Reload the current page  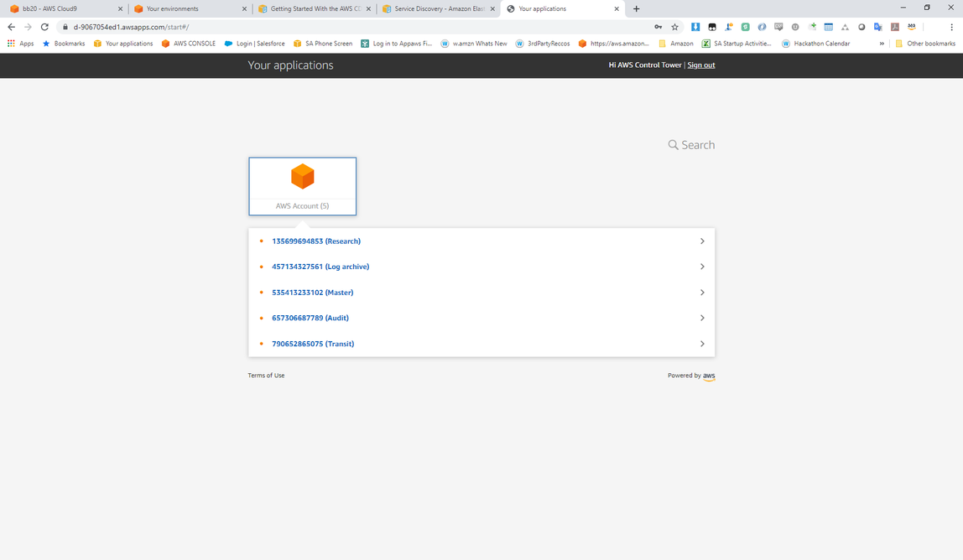click(x=44, y=27)
